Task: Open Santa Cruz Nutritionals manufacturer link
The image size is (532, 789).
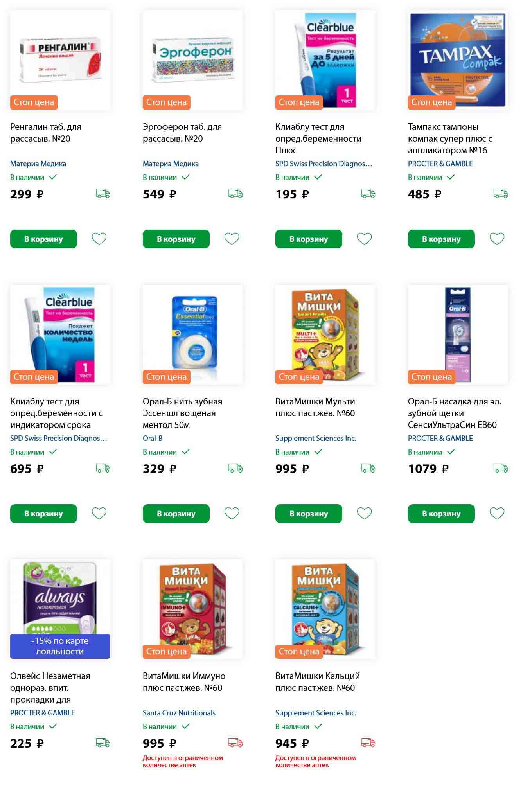Action: (179, 713)
